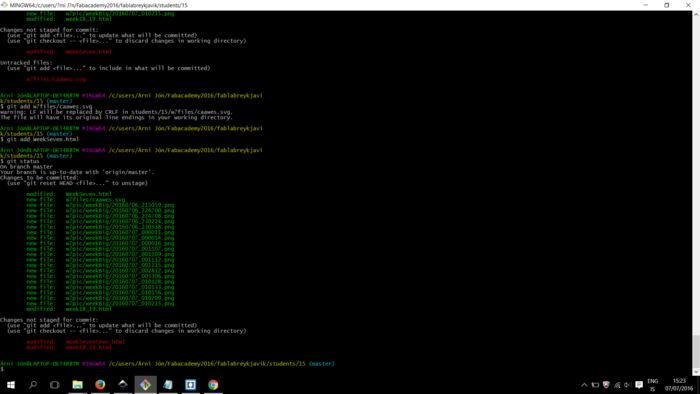Switch the ENG IS input language
700x394 pixels.
653,385
